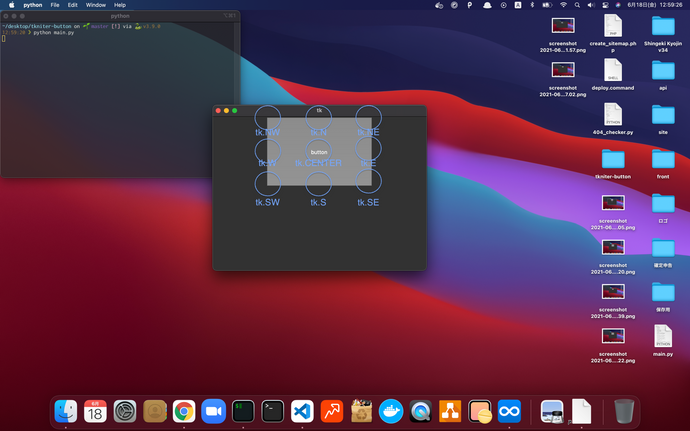Viewport: 690px width, 431px height.
Task: Open Zoom app in the dock
Action: coord(213,410)
